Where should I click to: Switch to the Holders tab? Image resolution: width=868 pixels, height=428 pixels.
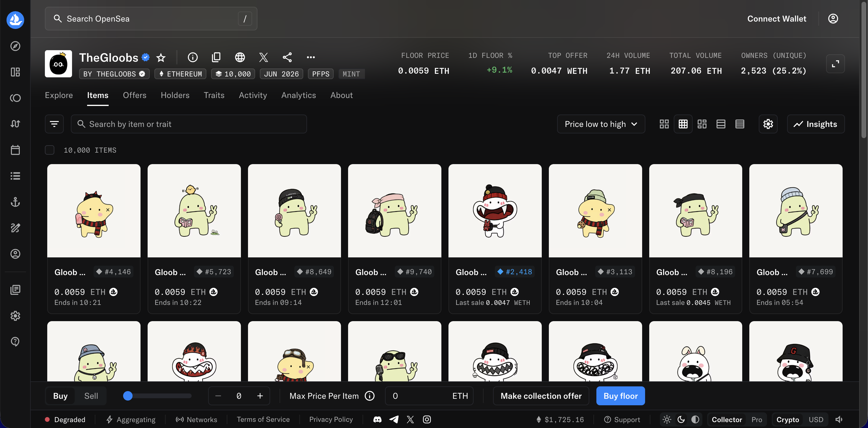coord(175,95)
